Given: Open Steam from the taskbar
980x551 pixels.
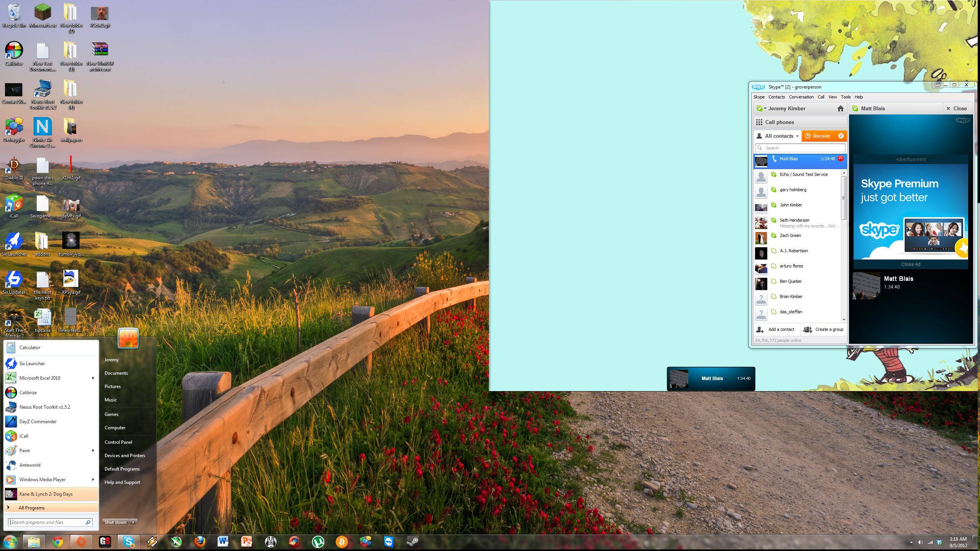Looking at the screenshot, I should tap(413, 542).
